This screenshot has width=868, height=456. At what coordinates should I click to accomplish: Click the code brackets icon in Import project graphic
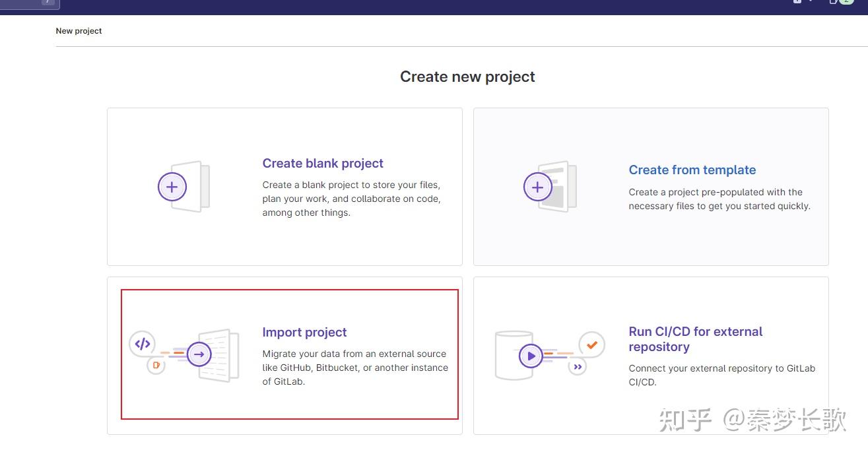tap(143, 343)
